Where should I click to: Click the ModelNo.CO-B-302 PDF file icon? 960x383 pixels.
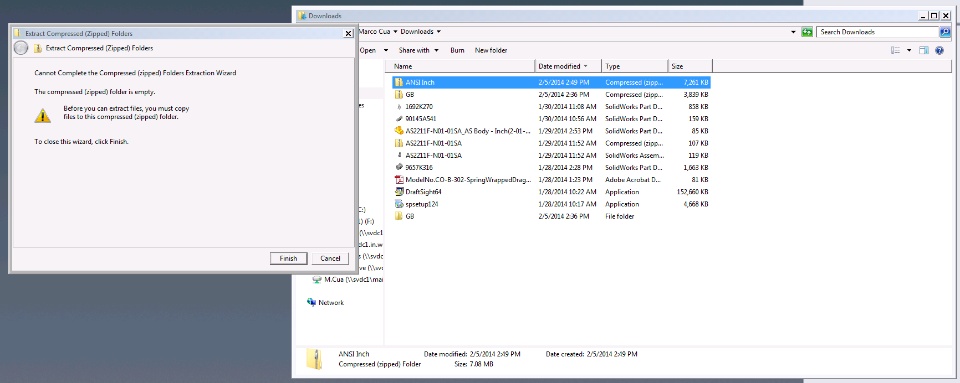coord(399,179)
